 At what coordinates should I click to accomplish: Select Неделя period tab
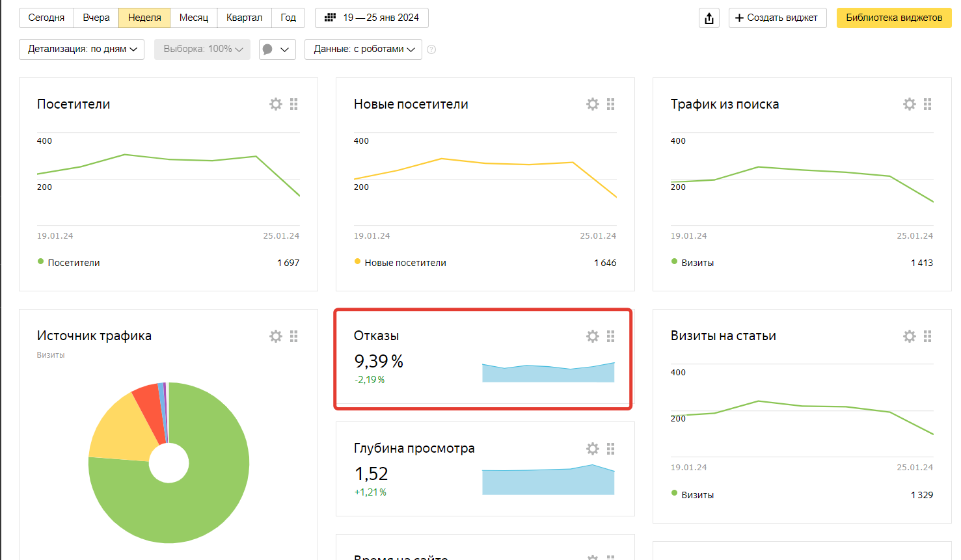[x=144, y=18]
